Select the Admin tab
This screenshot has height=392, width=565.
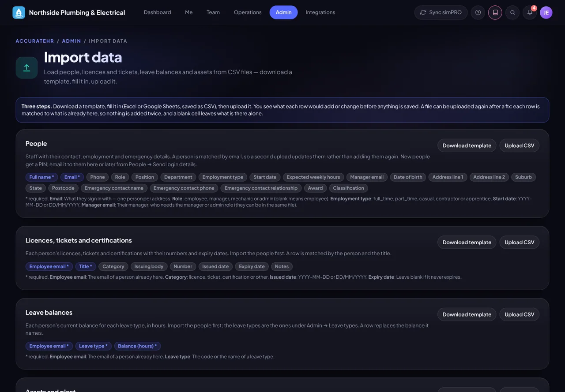pos(284,12)
